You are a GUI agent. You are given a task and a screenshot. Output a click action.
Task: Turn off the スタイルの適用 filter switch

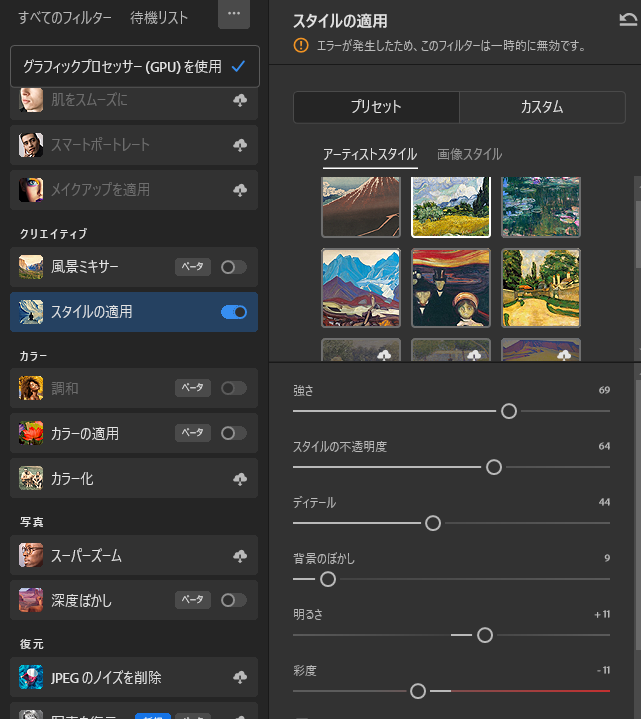tap(234, 312)
